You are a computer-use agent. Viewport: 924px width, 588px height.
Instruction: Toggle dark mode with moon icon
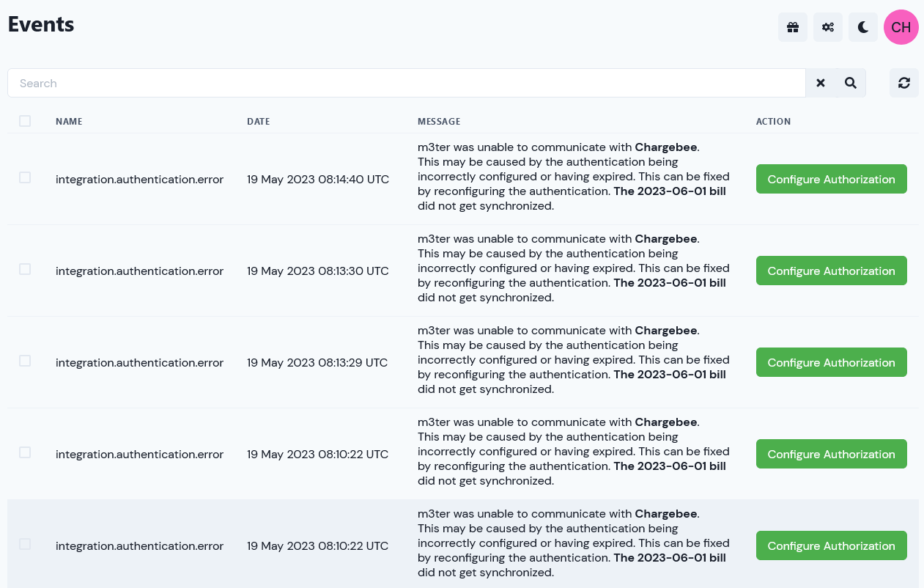coord(863,27)
